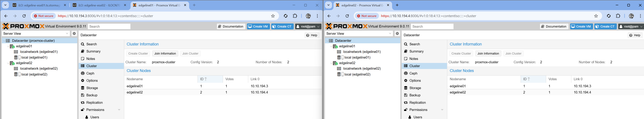Image resolution: width=644 pixels, height=119 pixels.
Task: Click Create CT in right window
Action: click(x=605, y=27)
